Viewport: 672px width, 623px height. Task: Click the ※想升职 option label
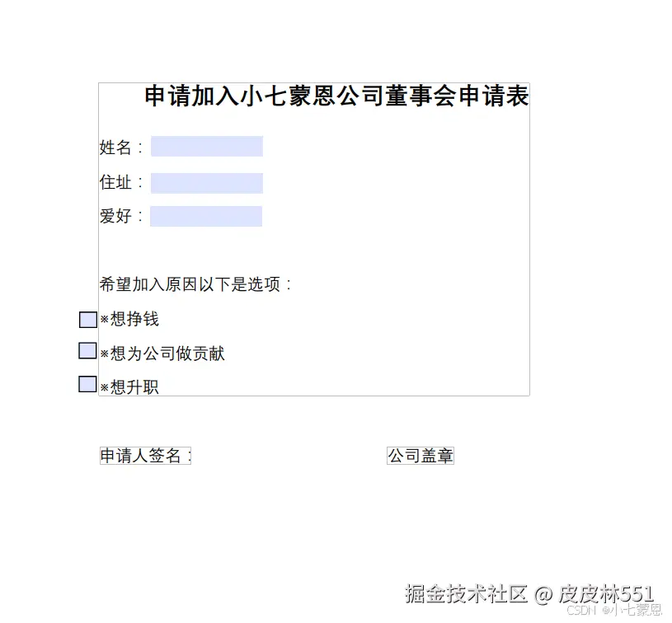tap(130, 386)
